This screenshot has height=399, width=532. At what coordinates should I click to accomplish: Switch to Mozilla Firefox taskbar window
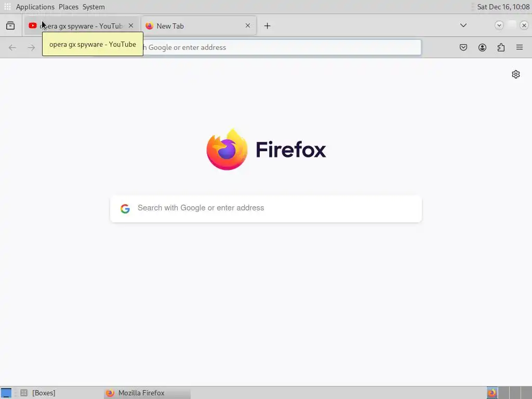[x=147, y=393]
